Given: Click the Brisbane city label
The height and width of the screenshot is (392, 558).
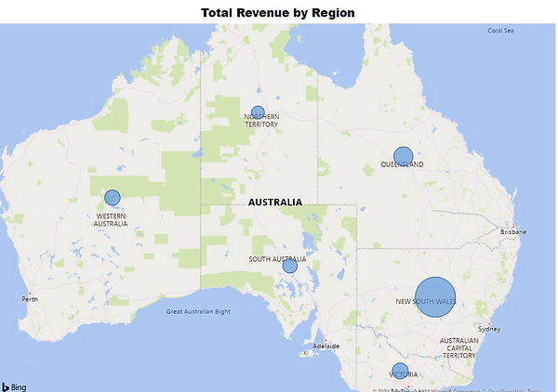Looking at the screenshot, I should point(513,231).
